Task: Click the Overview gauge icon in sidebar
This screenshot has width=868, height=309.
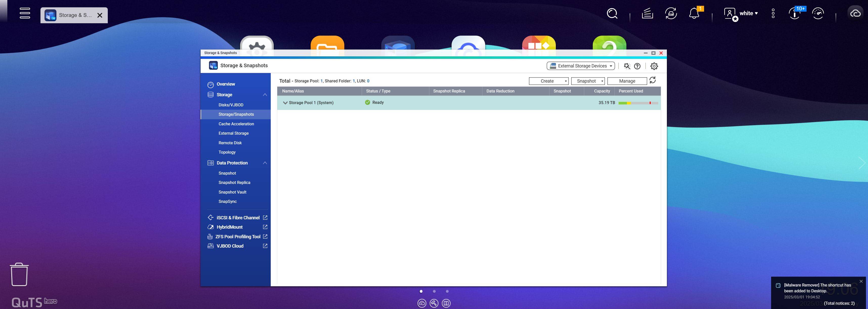Action: coord(210,84)
